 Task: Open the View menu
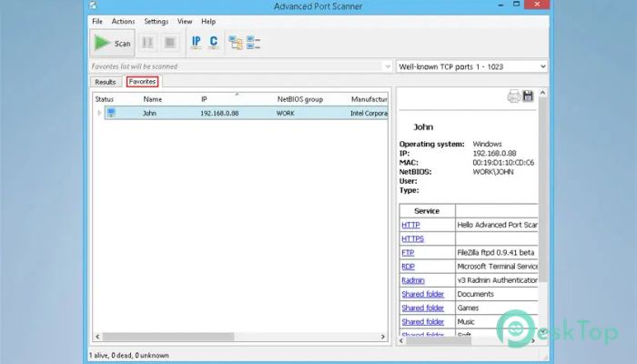tap(185, 22)
